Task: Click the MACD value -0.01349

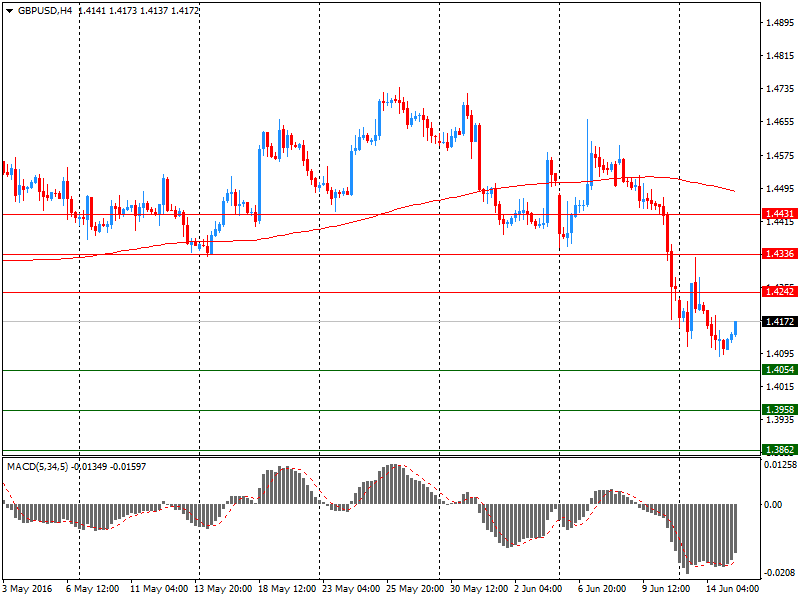Action: (89, 466)
